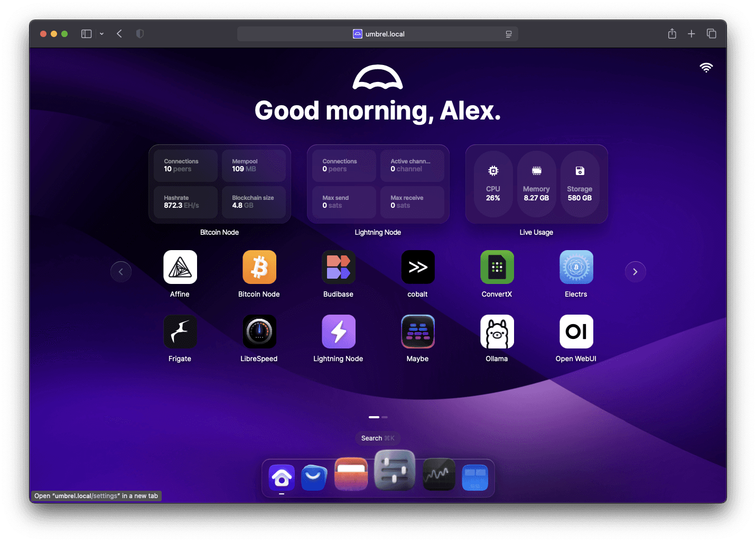Open the Live Usage monitor in the dock

click(x=439, y=474)
